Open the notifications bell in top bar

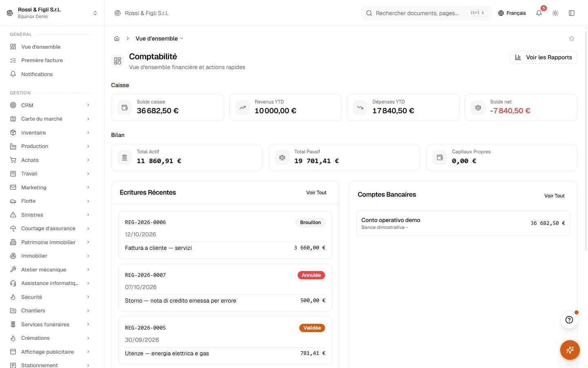[539, 13]
